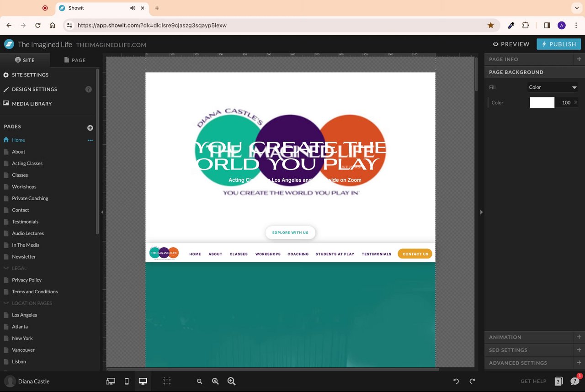
Task: Collapse the LEGAL pages group
Action: [x=6, y=268]
